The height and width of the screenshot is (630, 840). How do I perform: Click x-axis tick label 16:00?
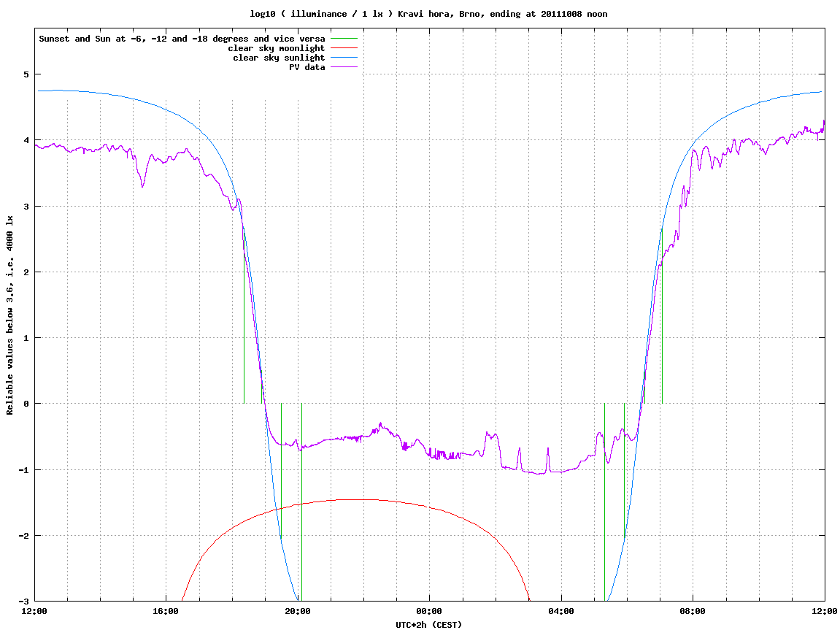pos(166,611)
